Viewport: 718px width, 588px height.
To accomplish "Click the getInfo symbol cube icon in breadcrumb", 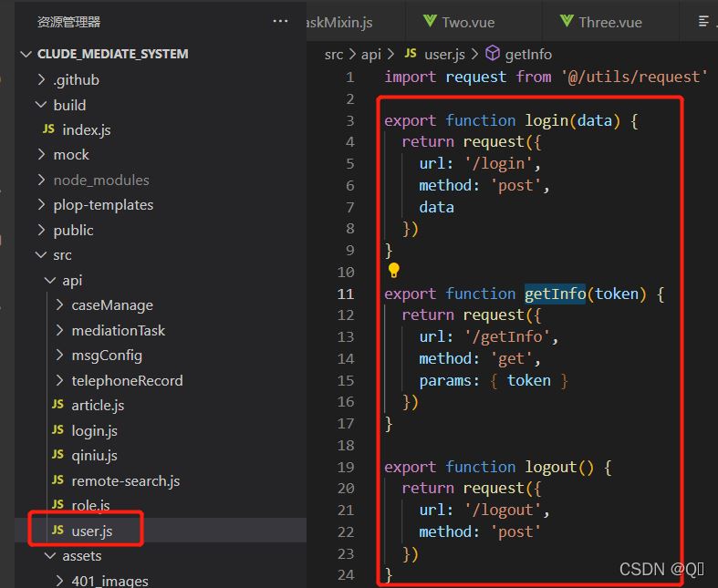I will pos(493,54).
